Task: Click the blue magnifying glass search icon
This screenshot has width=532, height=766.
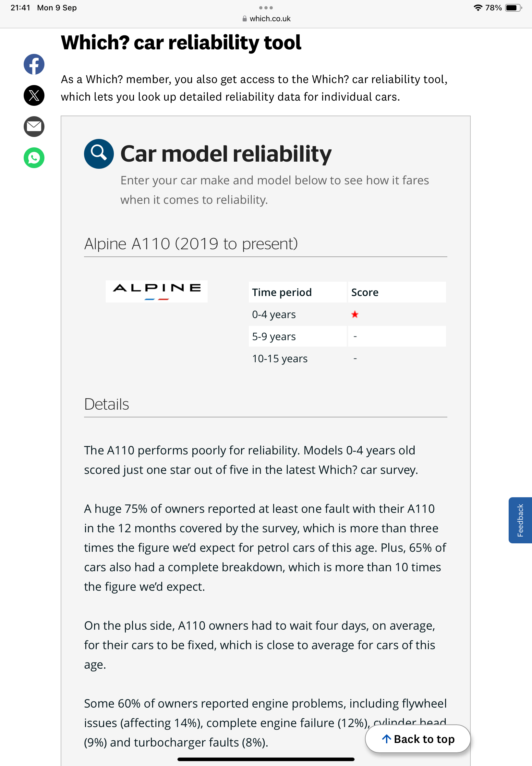Action: (99, 154)
